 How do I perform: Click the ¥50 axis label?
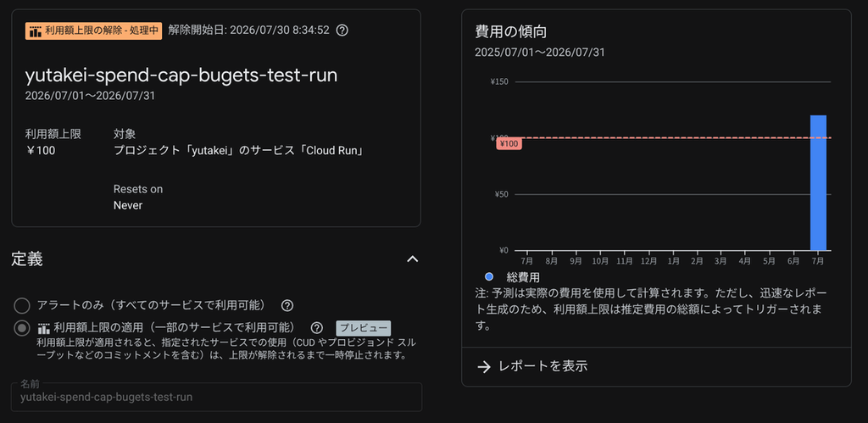(501, 194)
